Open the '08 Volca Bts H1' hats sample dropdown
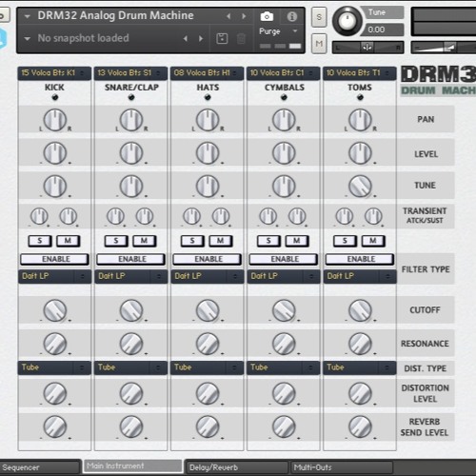Image resolution: width=476 pixels, height=476 pixels. pyautogui.click(x=207, y=73)
